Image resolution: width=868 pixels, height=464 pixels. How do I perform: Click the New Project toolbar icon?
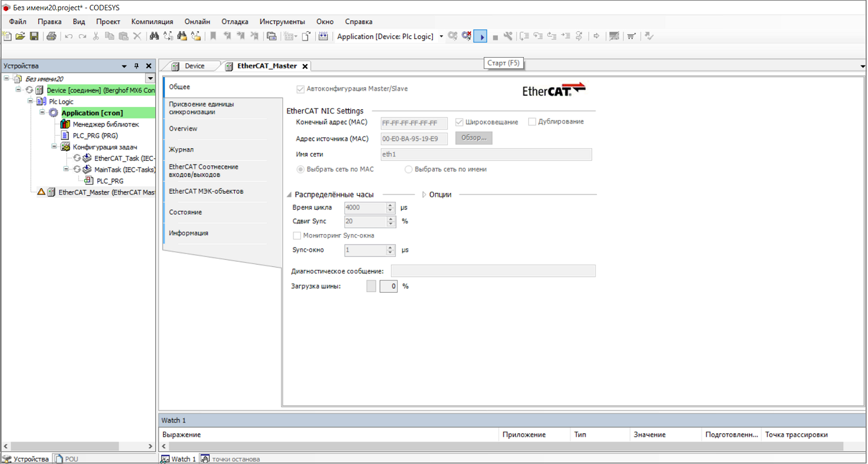pyautogui.click(x=7, y=36)
